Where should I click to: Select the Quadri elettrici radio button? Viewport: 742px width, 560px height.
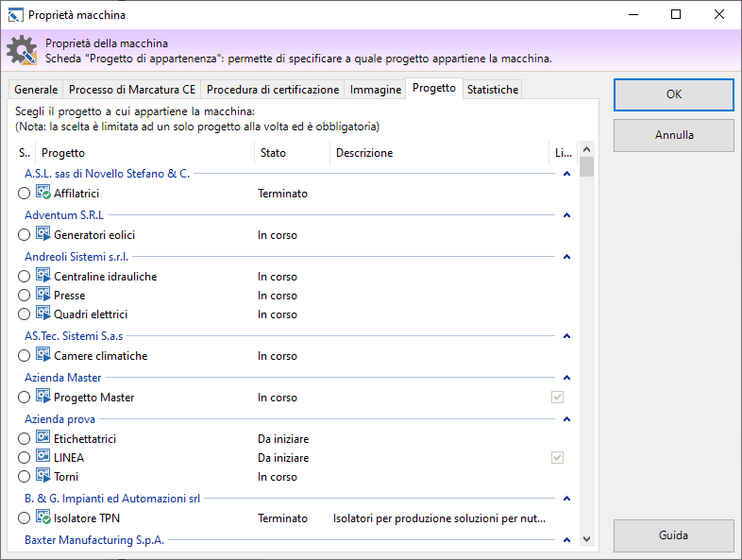pos(25,314)
